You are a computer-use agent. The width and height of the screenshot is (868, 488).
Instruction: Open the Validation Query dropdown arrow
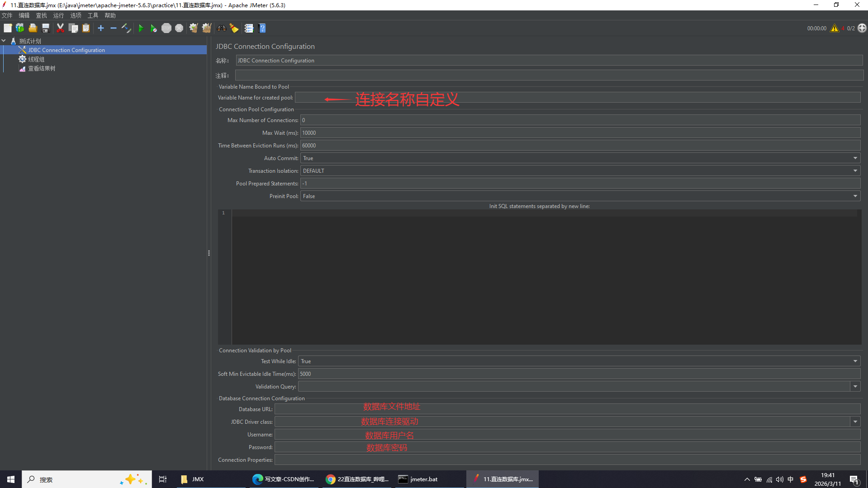coord(855,387)
